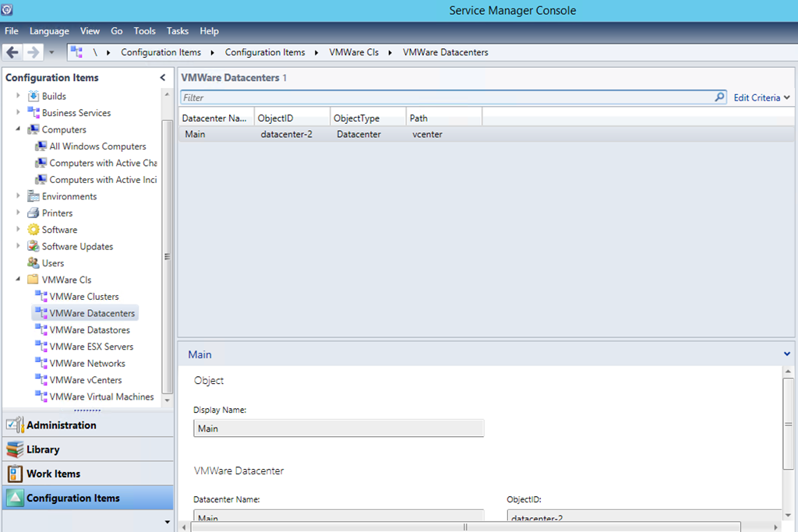798x532 pixels.
Task: Click the Printers icon in tree
Action: click(34, 213)
